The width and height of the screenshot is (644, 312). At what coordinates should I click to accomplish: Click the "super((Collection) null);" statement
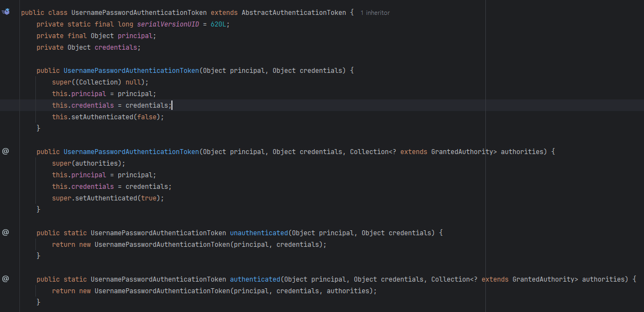point(100,82)
